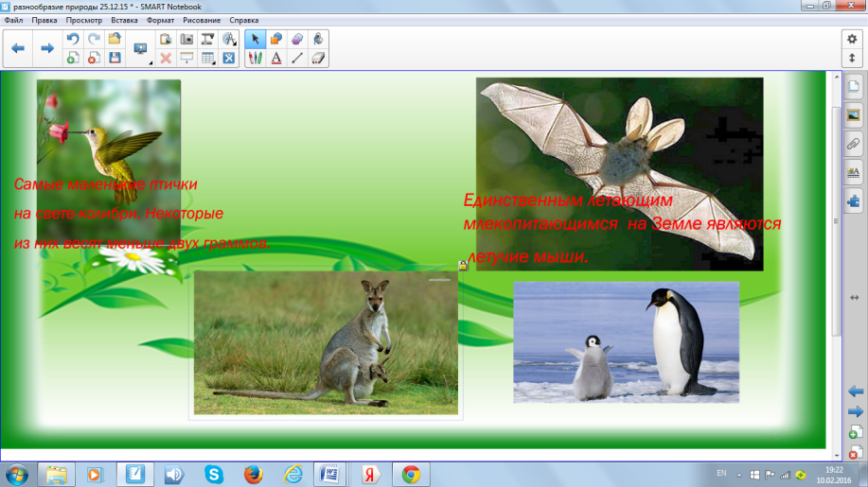Open the Gallery tab in the sidebar
The width and height of the screenshot is (868, 487).
coord(853,115)
